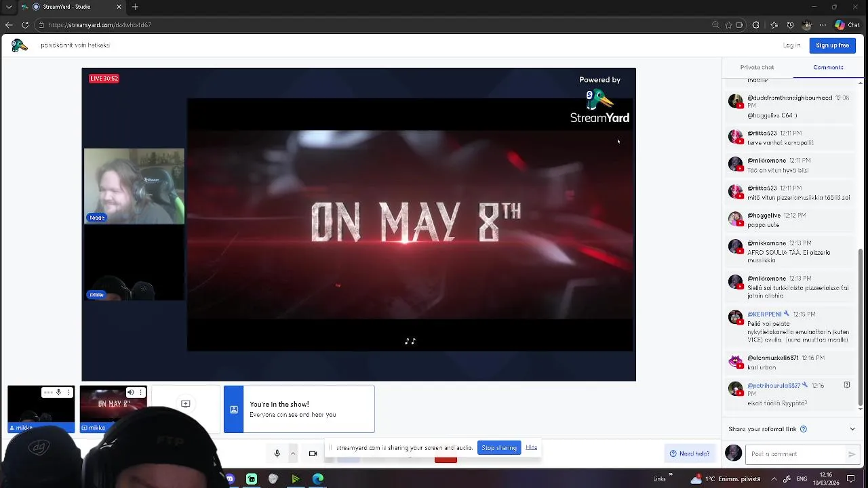Open the Windows notification center

(x=850, y=479)
